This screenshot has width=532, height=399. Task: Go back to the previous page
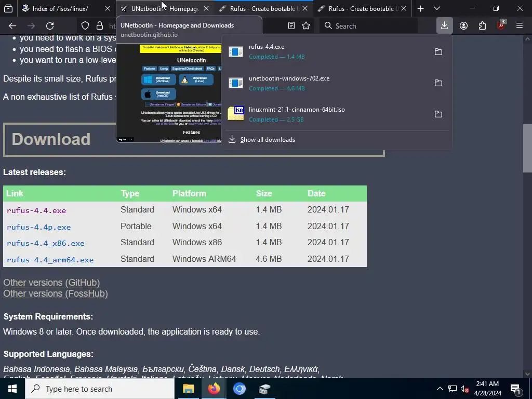[12, 26]
